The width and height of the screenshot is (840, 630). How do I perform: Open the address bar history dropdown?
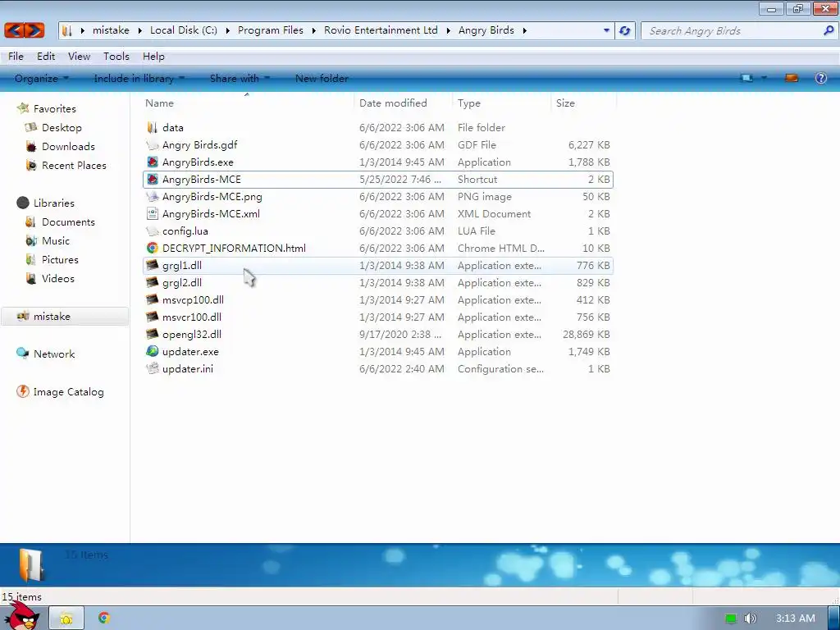[x=606, y=30]
